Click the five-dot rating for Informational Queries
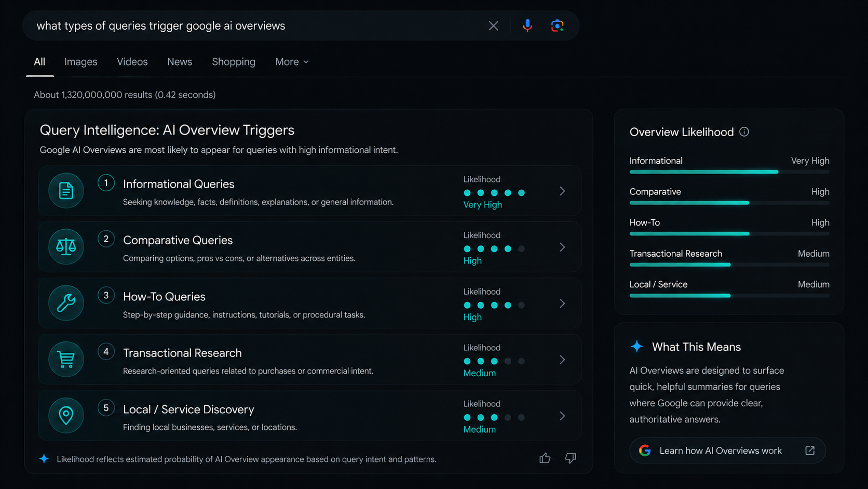Image resolution: width=868 pixels, height=489 pixels. [x=494, y=193]
